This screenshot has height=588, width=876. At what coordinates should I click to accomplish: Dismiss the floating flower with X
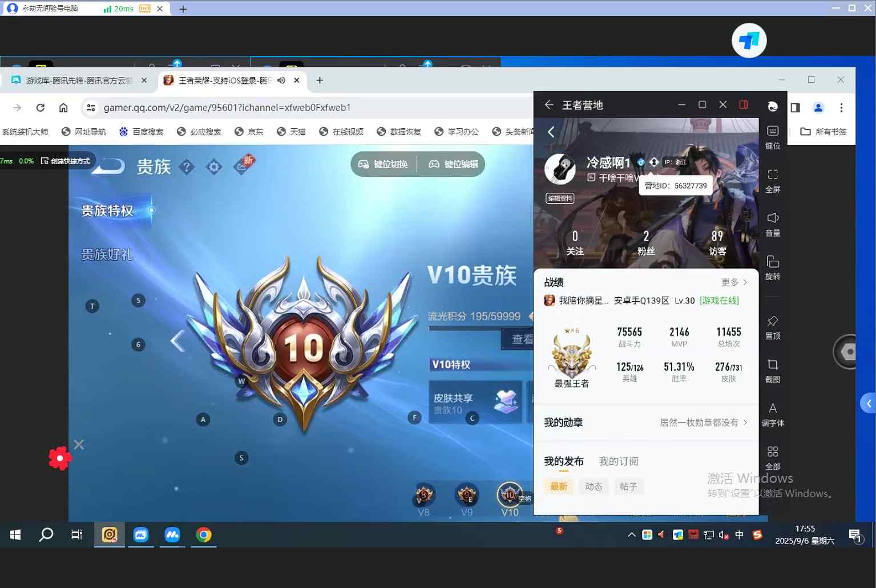click(x=79, y=444)
